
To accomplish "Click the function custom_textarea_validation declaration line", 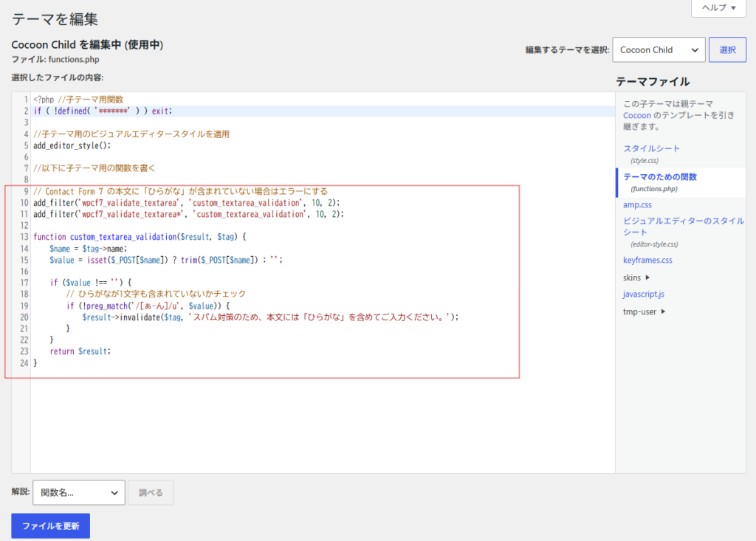I will (140, 237).
